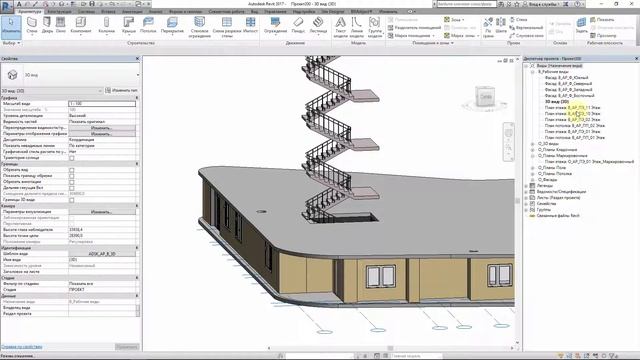This screenshot has height=360, width=640.
Task: Select the Шахта (Shaft) opening tool
Action: (x=501, y=25)
